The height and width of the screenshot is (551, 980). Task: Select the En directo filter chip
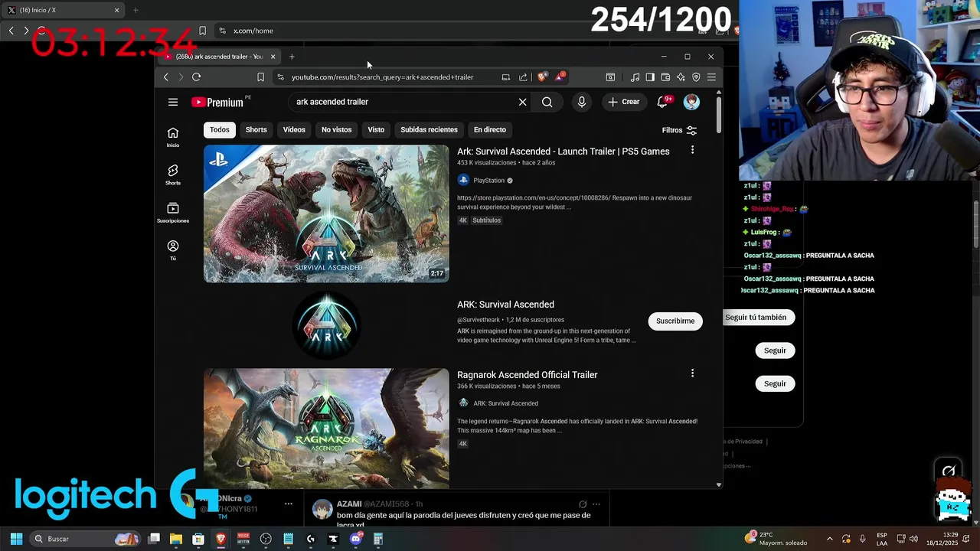489,129
